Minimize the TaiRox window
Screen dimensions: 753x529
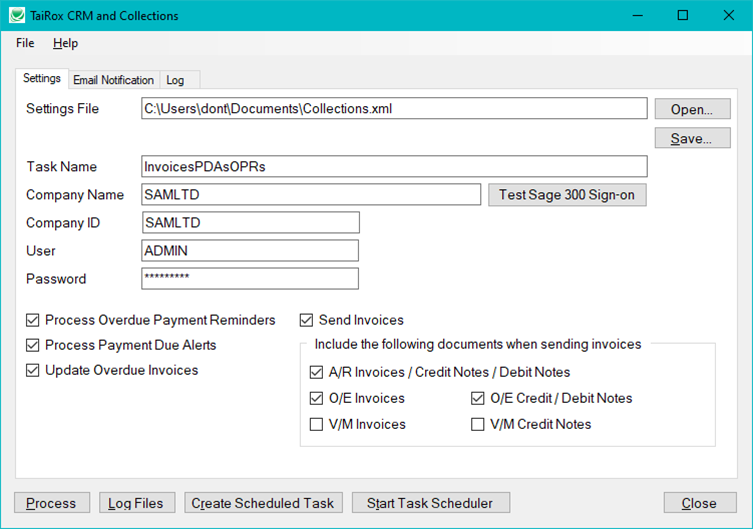tap(637, 15)
